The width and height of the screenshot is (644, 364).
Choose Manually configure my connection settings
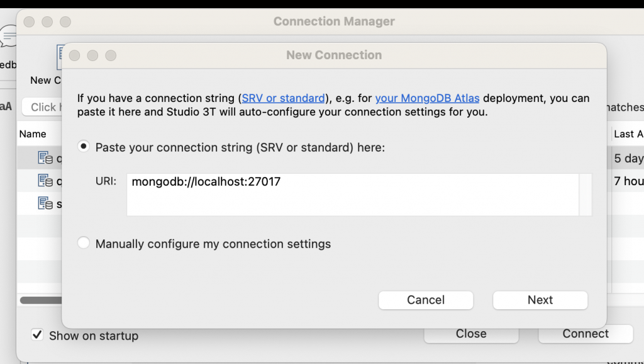[x=84, y=243]
